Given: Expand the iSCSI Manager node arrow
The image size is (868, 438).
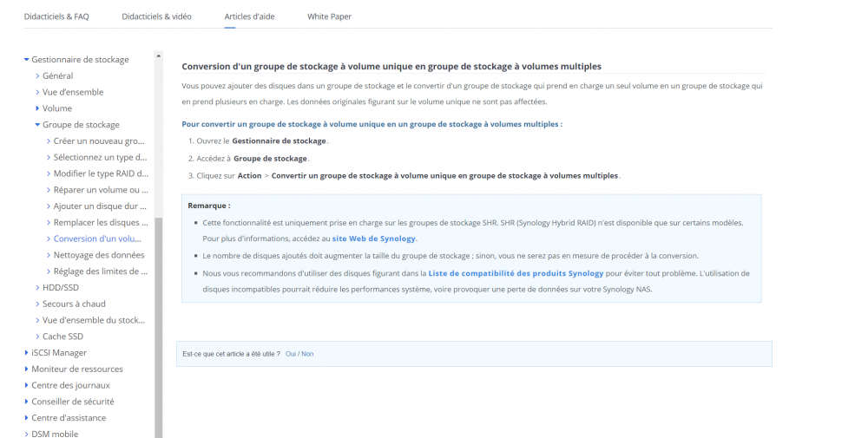Looking at the screenshot, I should (x=27, y=353).
